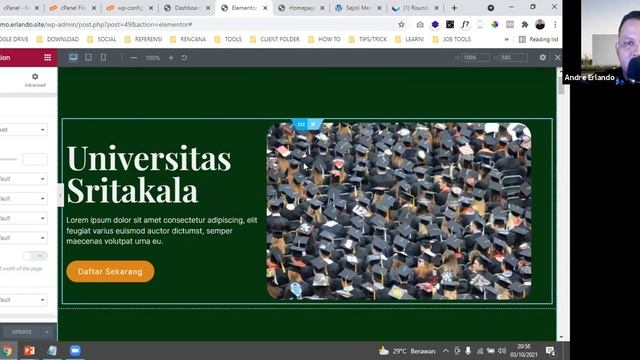
Task: Close the responsive mode bar
Action: pyautogui.click(x=557, y=58)
